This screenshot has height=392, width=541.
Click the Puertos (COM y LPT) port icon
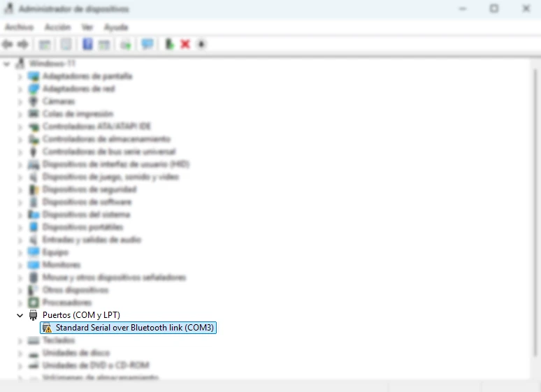click(x=34, y=315)
